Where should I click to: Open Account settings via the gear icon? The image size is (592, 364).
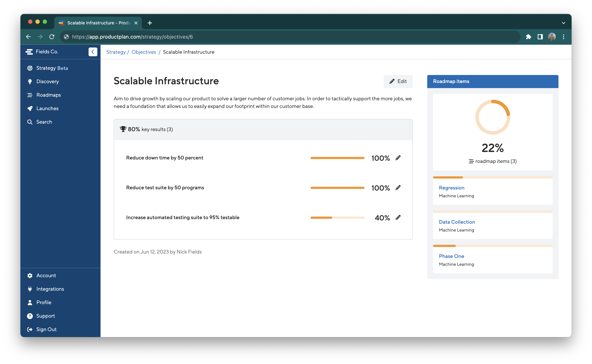click(30, 275)
